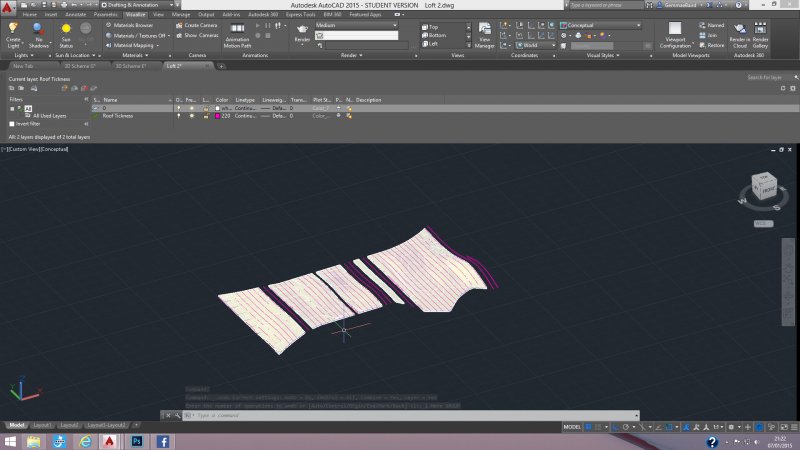Switch to the Manage ribbon tab
The width and height of the screenshot is (800, 450).
point(181,15)
